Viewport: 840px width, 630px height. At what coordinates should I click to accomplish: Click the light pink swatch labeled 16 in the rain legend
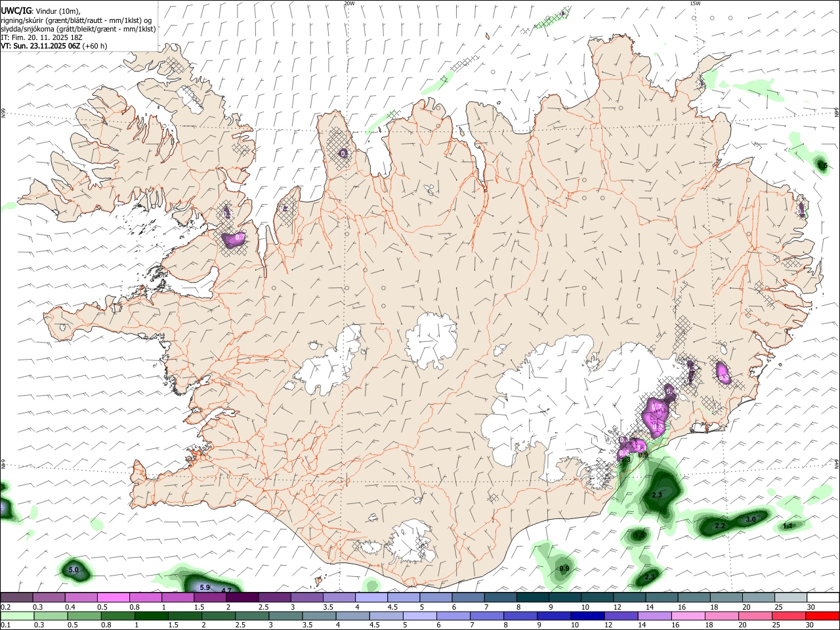[x=688, y=616]
